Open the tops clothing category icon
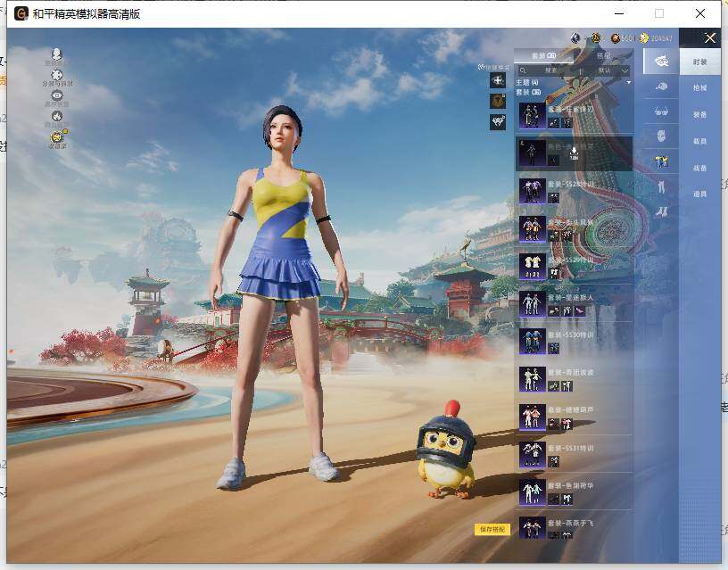The width and height of the screenshot is (728, 570). tap(661, 161)
